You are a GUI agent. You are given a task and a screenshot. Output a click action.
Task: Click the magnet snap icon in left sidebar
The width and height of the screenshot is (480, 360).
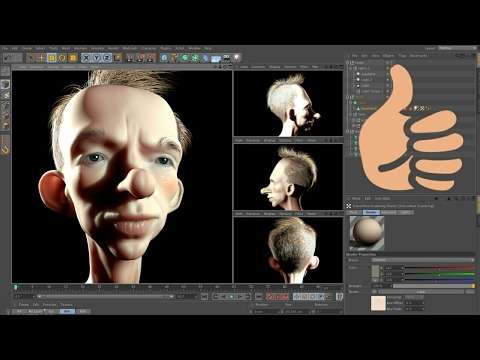pyautogui.click(x=5, y=150)
